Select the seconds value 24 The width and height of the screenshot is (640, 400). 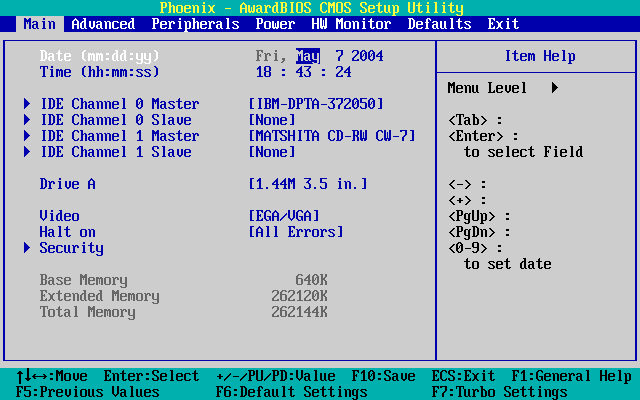click(344, 72)
